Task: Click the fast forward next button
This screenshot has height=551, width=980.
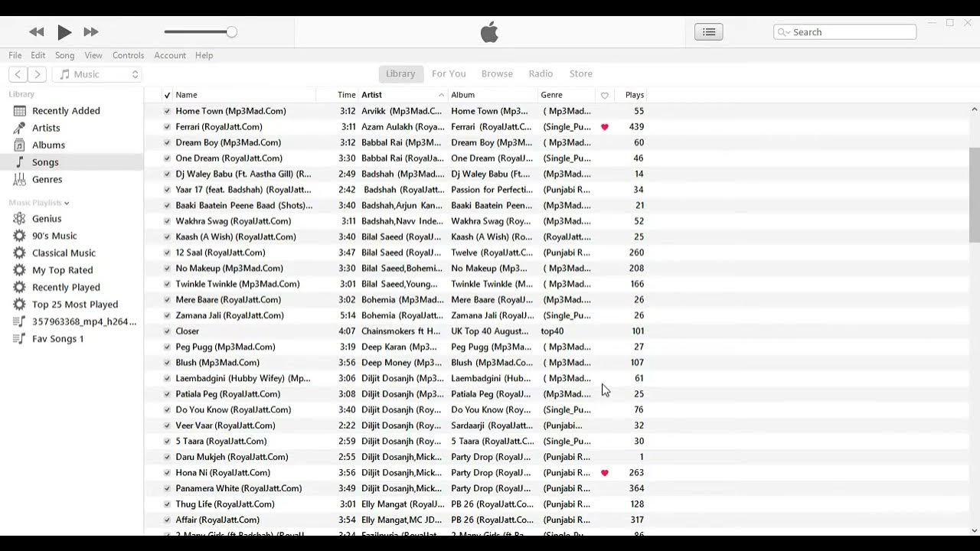Action: click(x=91, y=32)
